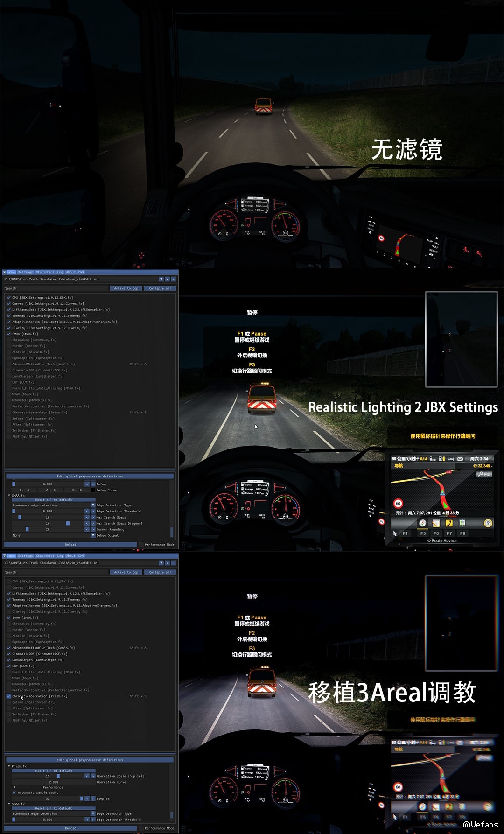
Task: Increase Defog with the right arrow in upper panel
Action: pos(93,484)
